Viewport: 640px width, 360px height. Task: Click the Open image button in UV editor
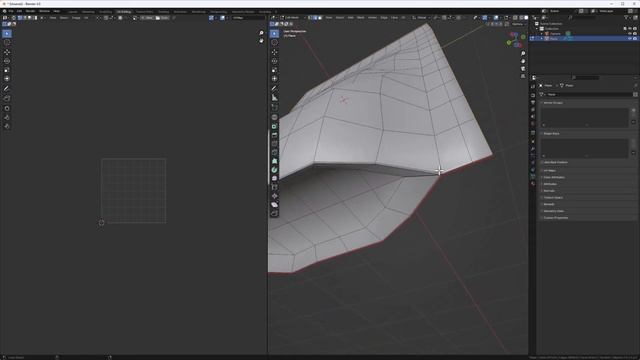pyautogui.click(x=162, y=18)
